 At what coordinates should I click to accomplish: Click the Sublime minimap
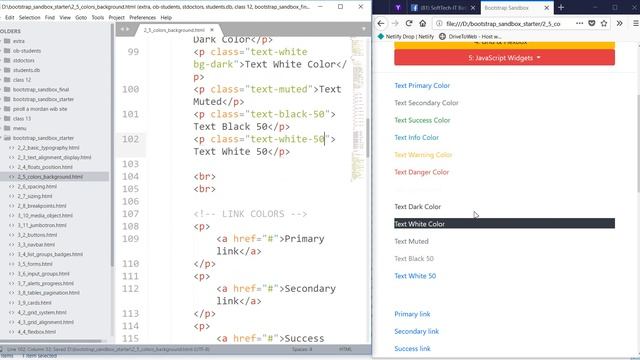pos(358,110)
